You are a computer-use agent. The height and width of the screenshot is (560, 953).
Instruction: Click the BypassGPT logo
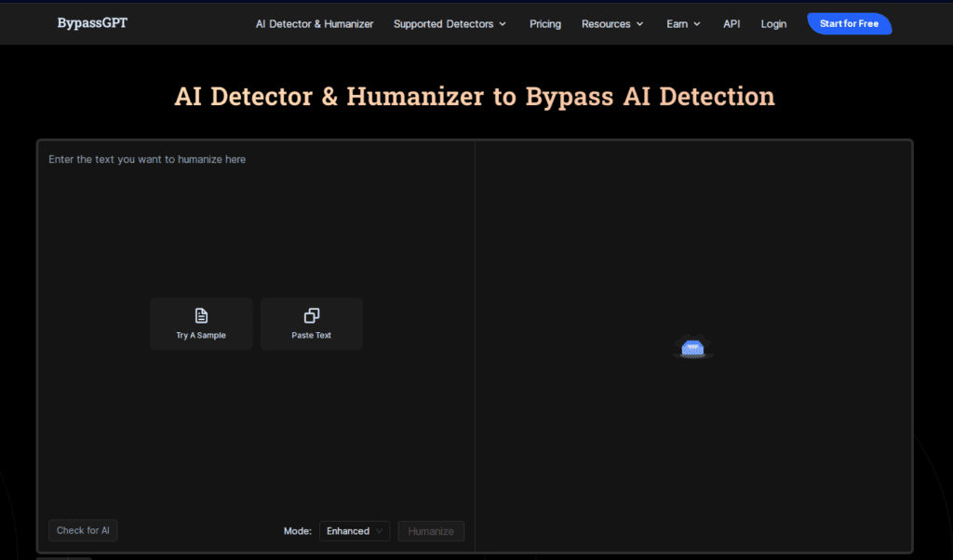pos(92,23)
